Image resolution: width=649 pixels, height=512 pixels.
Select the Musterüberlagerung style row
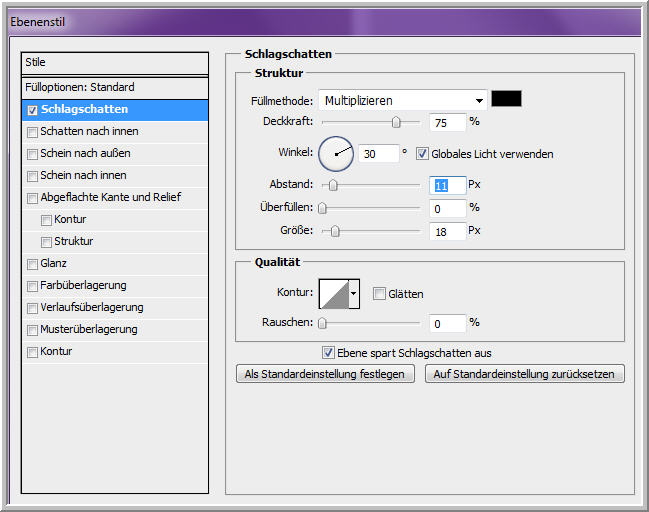click(x=115, y=330)
